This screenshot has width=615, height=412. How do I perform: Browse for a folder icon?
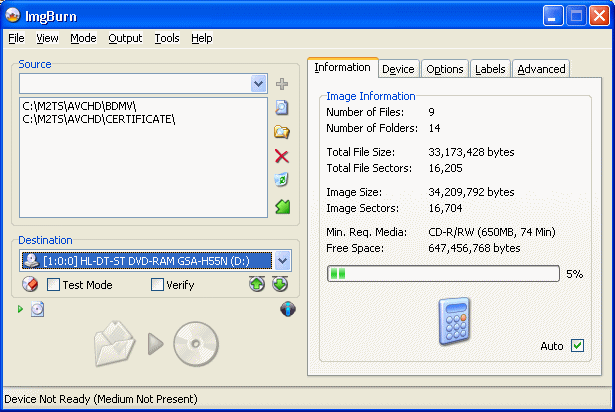[x=282, y=132]
